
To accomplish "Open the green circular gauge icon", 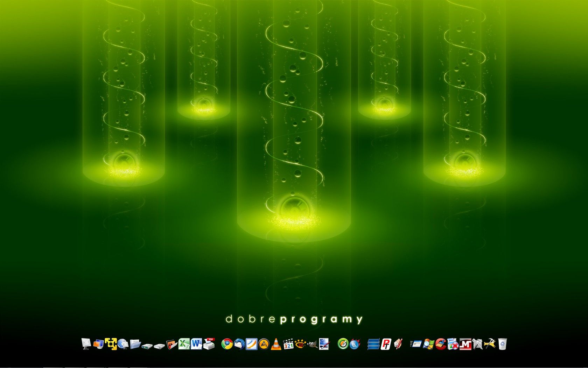I will (x=343, y=344).
